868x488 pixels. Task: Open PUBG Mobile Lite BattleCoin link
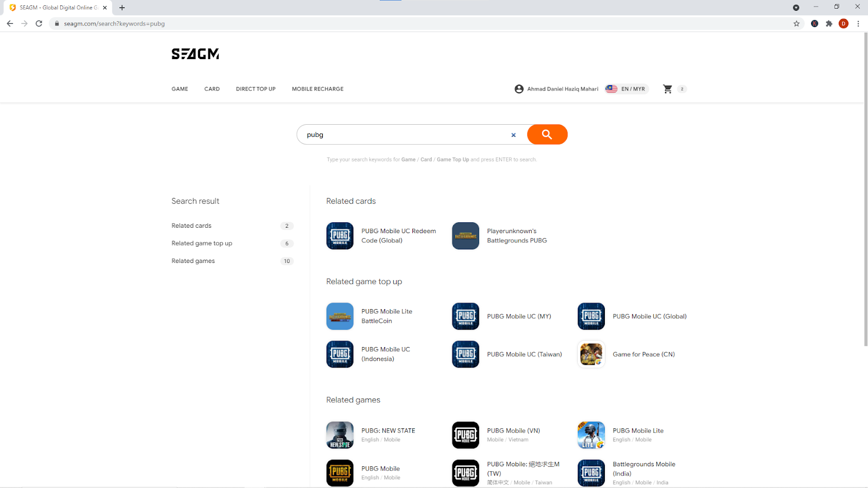pos(387,316)
